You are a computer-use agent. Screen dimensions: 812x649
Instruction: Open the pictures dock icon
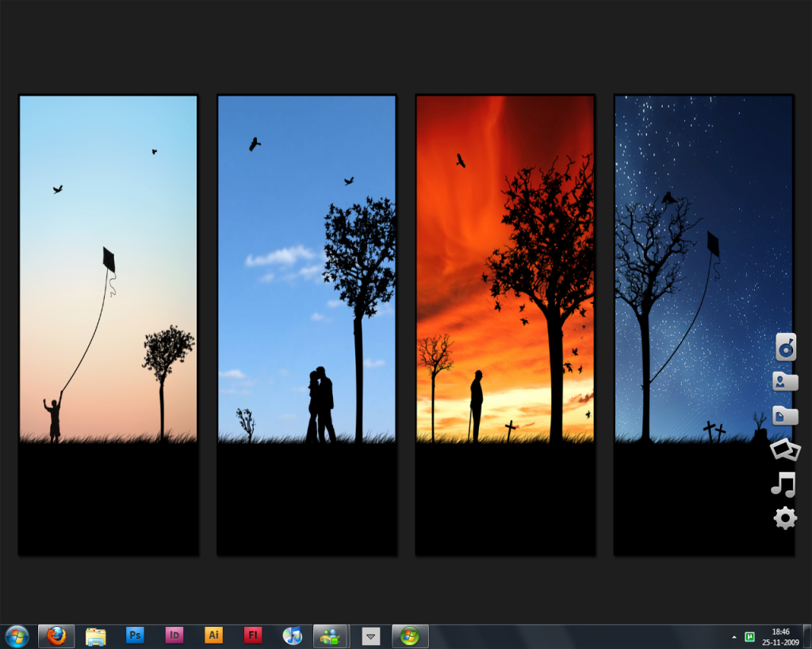pyautogui.click(x=785, y=449)
